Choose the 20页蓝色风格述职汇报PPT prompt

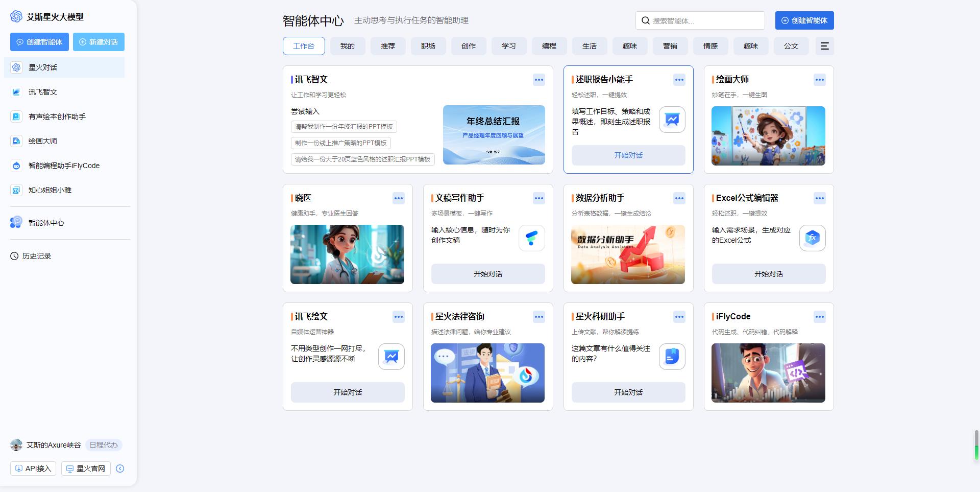point(363,159)
